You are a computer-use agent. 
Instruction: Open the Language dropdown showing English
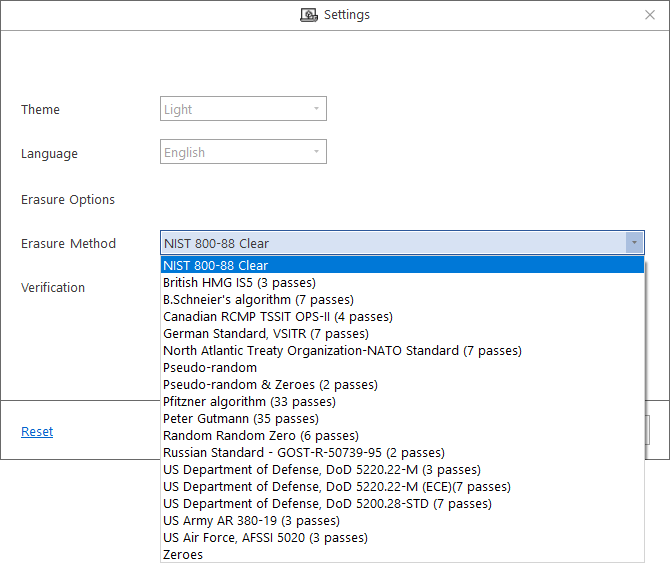[243, 152]
